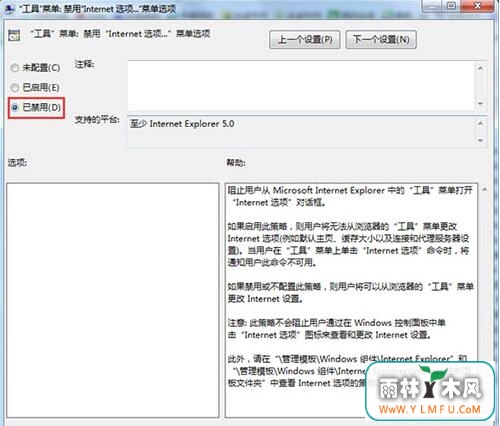
Task: Click inside the 注释 comment text box
Action: 301,86
